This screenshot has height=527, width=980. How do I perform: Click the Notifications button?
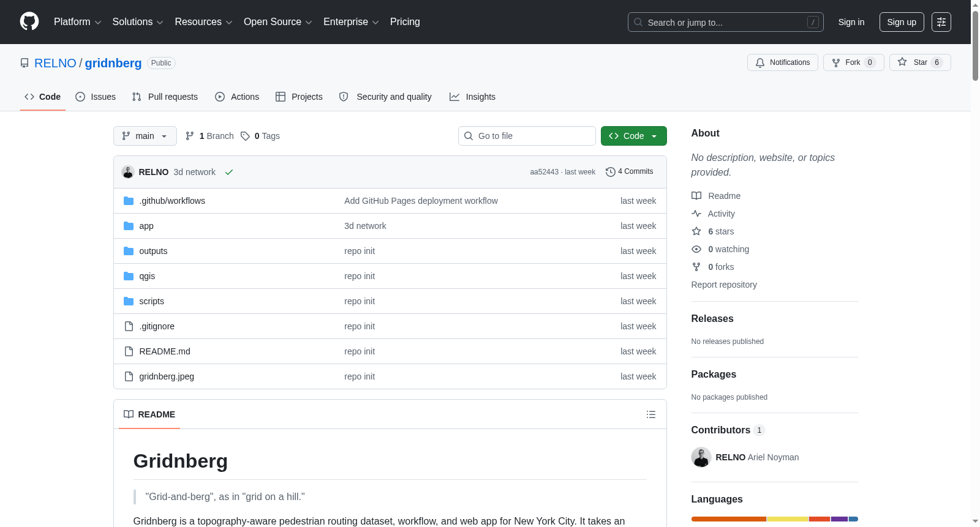click(x=783, y=62)
